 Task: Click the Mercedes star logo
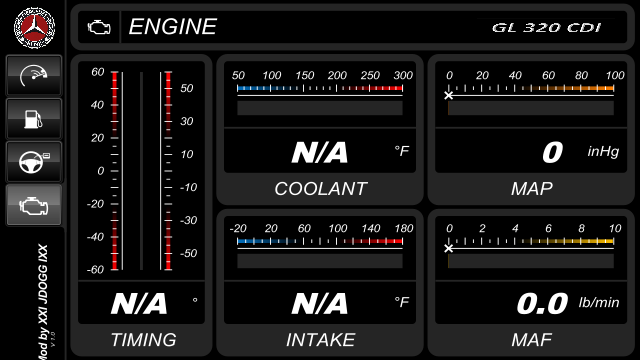pos(34,27)
